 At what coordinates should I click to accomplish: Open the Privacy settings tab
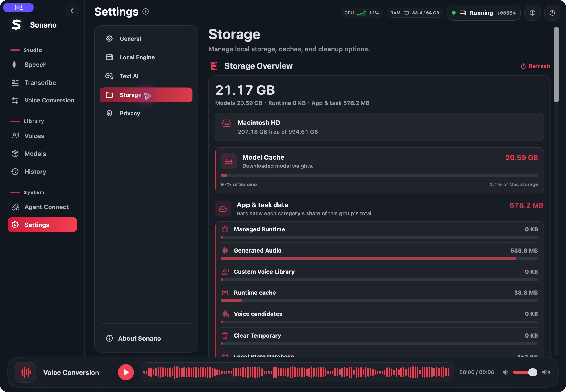[146, 113]
